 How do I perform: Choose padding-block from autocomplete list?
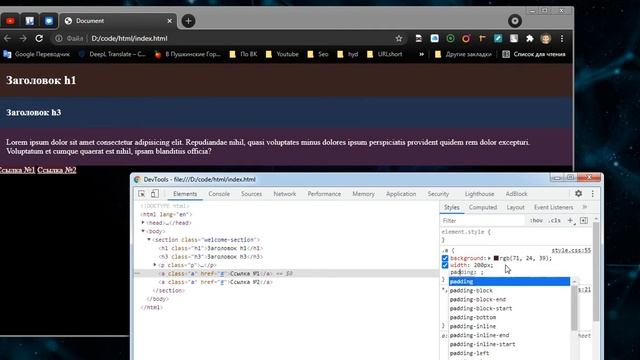point(509,291)
